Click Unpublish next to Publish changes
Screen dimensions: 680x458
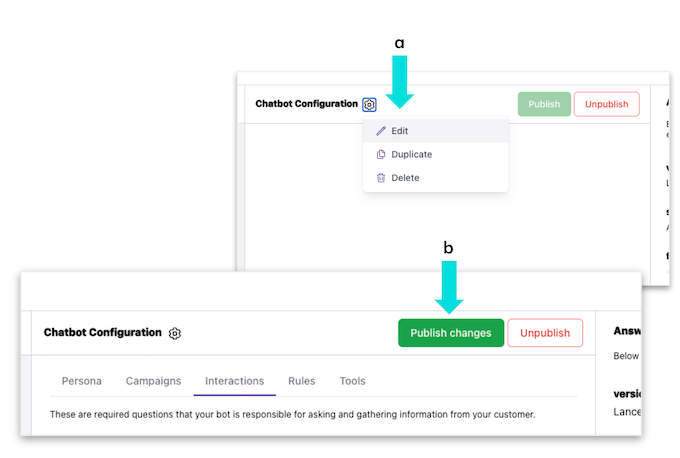coord(545,333)
